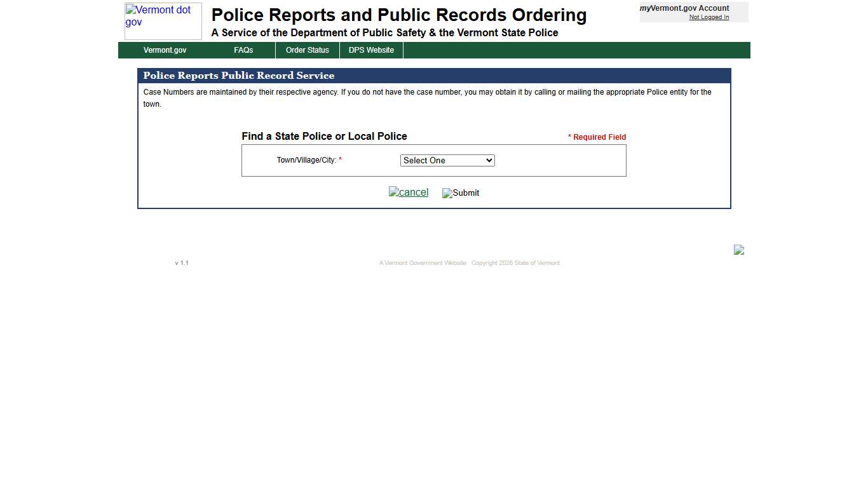Select the required field asterisk next to Town/Village/City
868x488 pixels.
coord(341,160)
